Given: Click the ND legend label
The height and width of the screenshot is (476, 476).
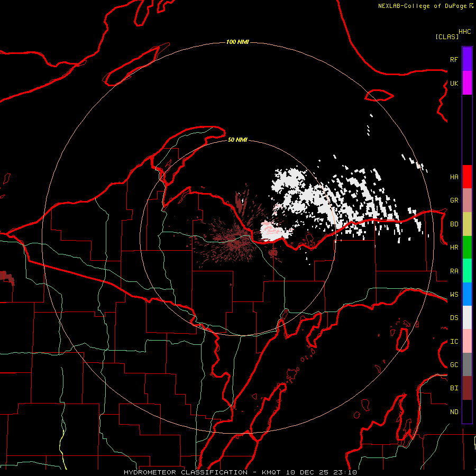Looking at the screenshot, I should click(454, 412).
